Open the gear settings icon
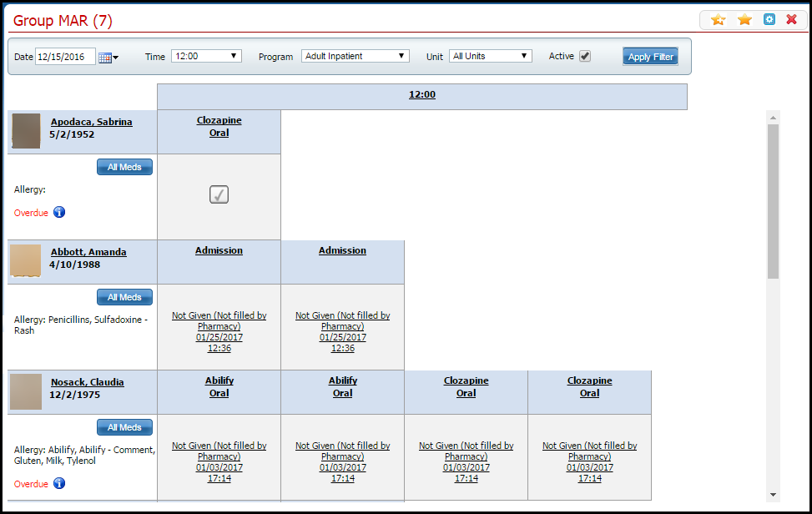812x514 pixels. tap(769, 19)
